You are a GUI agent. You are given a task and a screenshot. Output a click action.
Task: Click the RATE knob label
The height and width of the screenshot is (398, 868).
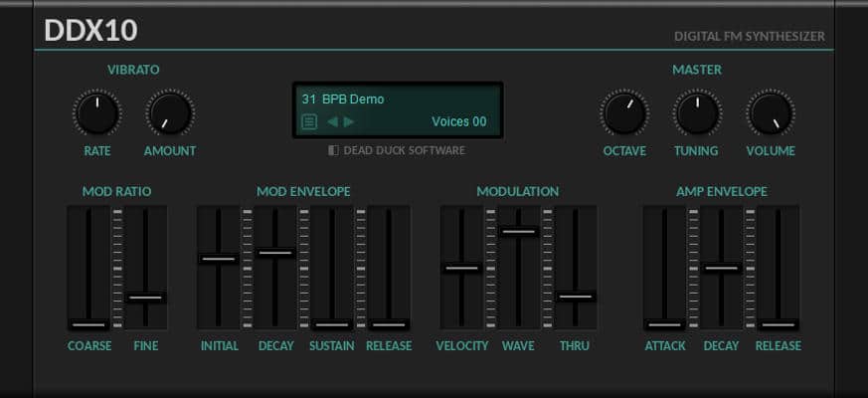pos(97,151)
